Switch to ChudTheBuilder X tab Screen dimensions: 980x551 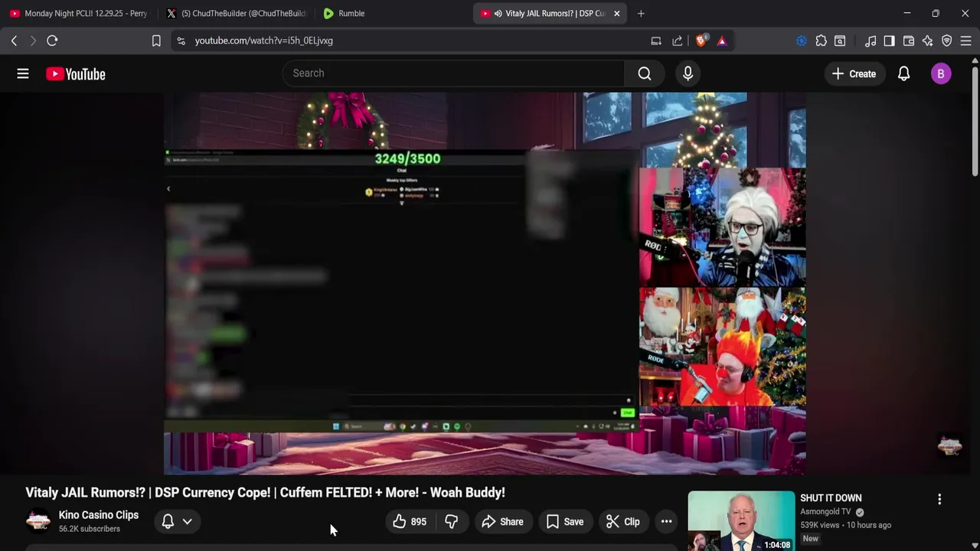click(236, 13)
